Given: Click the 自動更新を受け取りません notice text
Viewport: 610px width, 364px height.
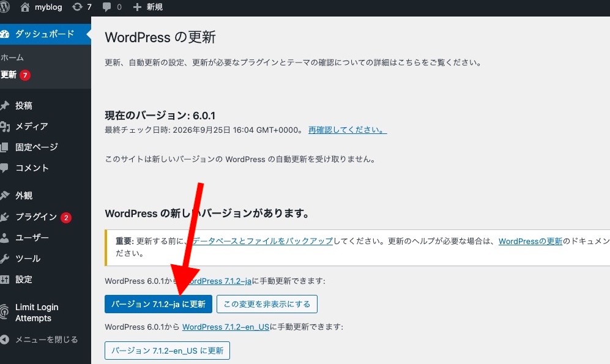Looking at the screenshot, I should [x=240, y=159].
